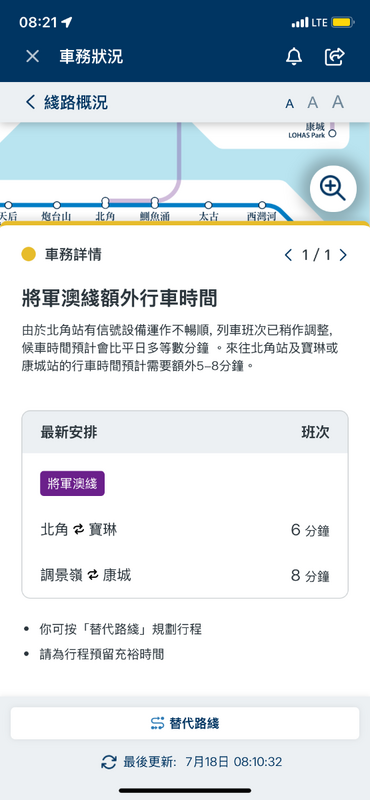This screenshot has width=370, height=800.
Task: Select the 北角 ⇄ 寶琳 row
Action: (x=185, y=530)
